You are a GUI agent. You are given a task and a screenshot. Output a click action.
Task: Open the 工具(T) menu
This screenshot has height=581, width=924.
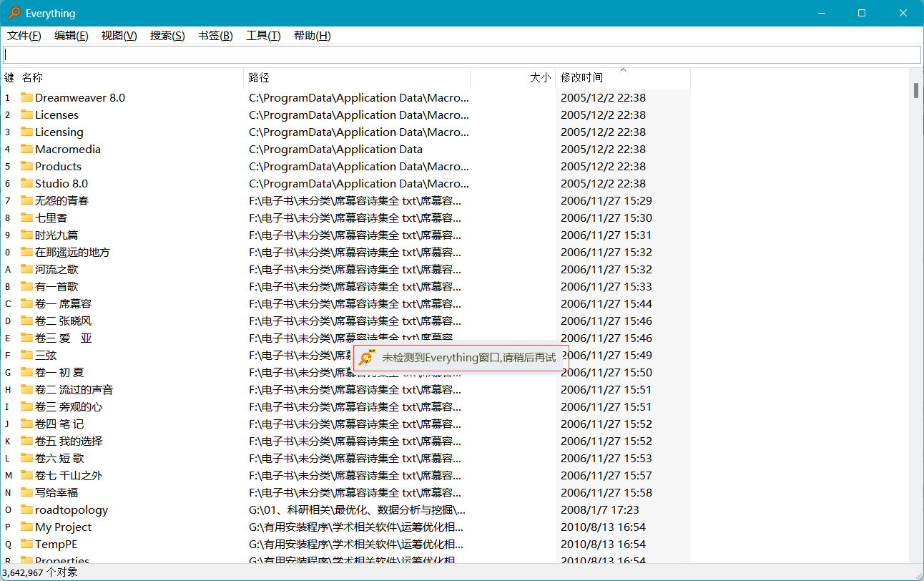tap(263, 36)
